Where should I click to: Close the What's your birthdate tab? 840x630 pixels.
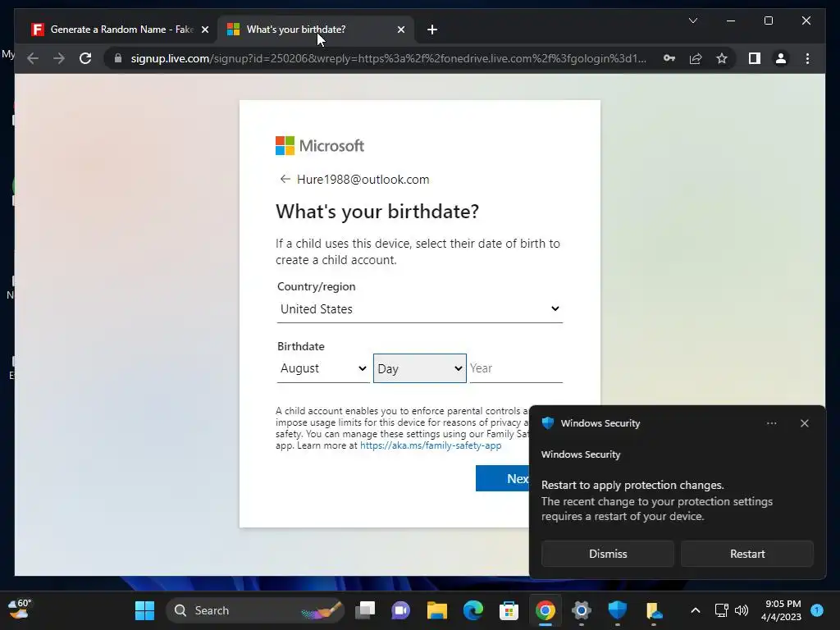coord(400,30)
